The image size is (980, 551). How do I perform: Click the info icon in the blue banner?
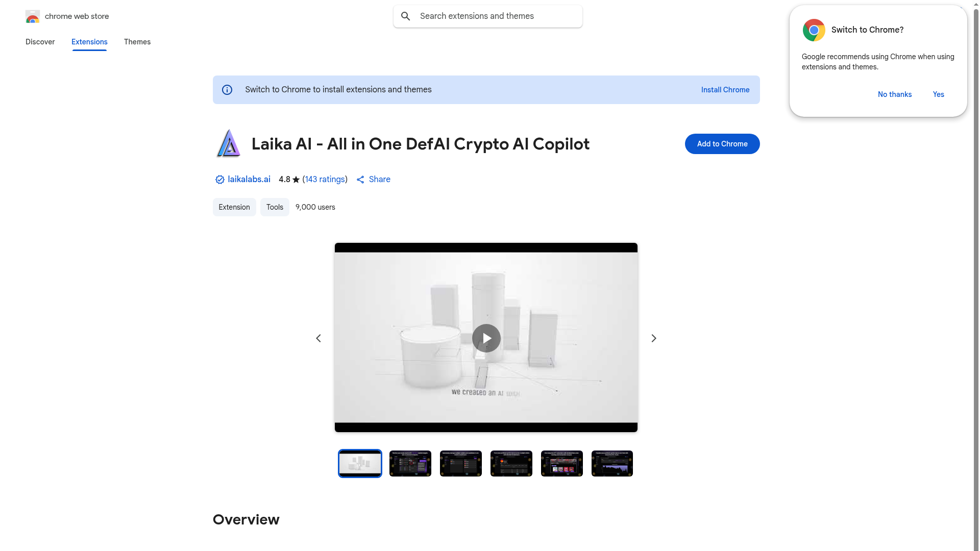[227, 90]
